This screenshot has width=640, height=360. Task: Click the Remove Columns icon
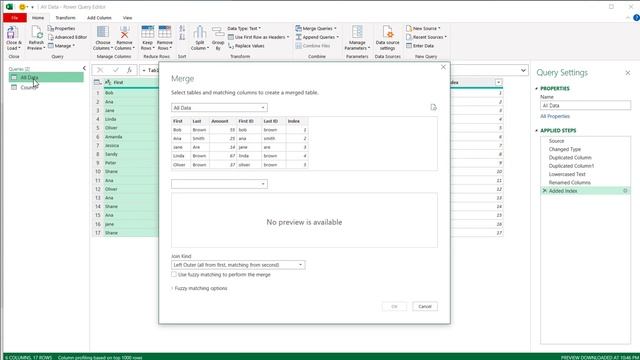124,32
